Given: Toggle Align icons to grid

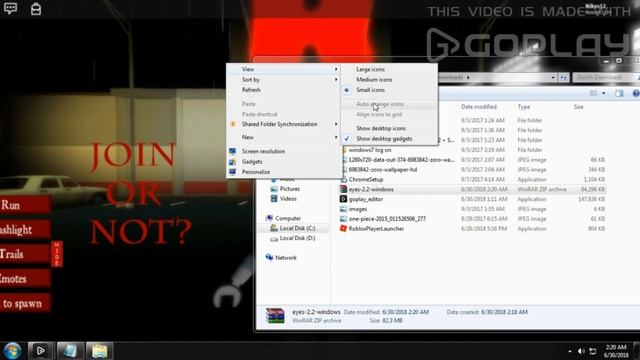Looking at the screenshot, I should coord(389,114).
